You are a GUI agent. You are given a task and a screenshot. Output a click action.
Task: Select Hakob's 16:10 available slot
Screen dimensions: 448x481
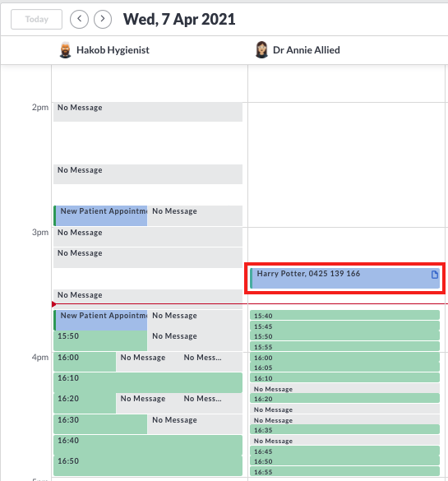pos(148,382)
